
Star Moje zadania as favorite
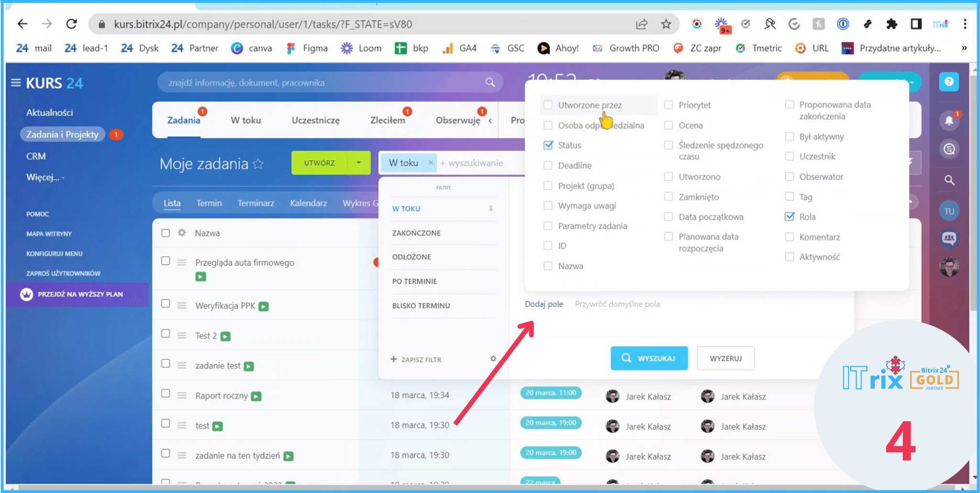coord(258,164)
